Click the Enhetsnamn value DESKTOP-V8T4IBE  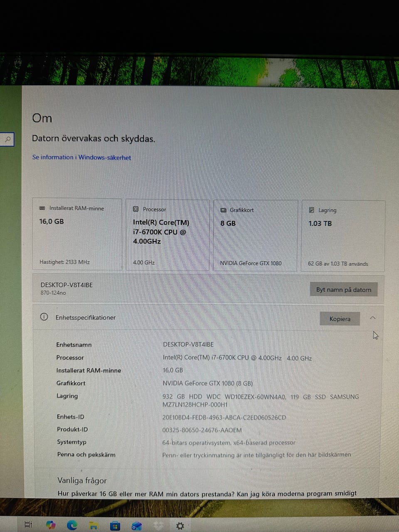coord(188,344)
